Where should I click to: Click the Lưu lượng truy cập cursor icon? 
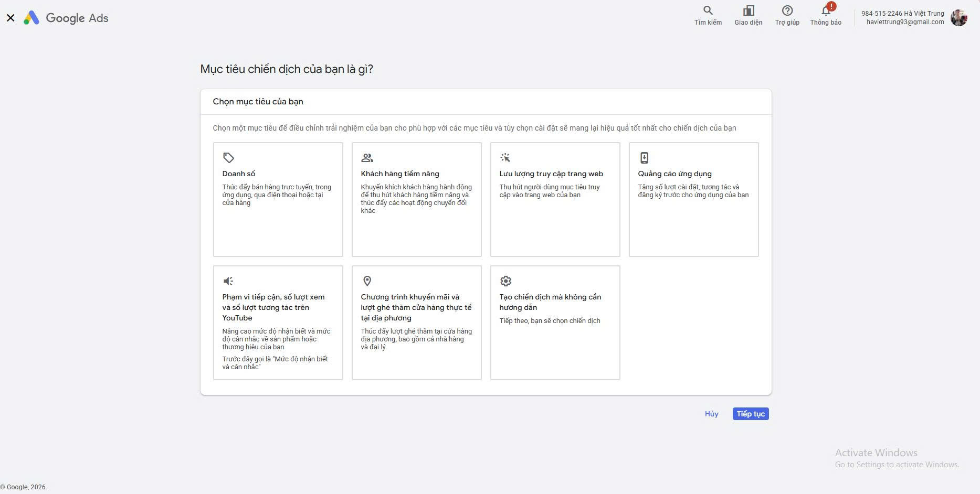click(x=505, y=157)
